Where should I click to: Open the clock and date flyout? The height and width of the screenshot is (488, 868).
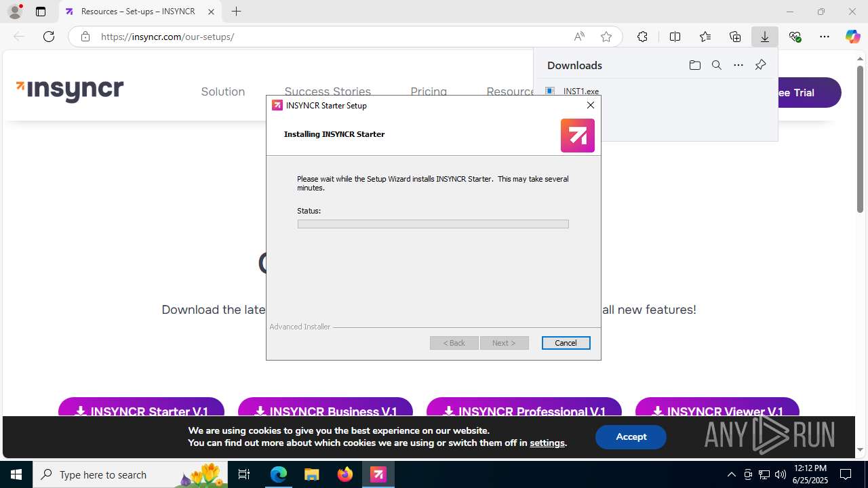(810, 474)
